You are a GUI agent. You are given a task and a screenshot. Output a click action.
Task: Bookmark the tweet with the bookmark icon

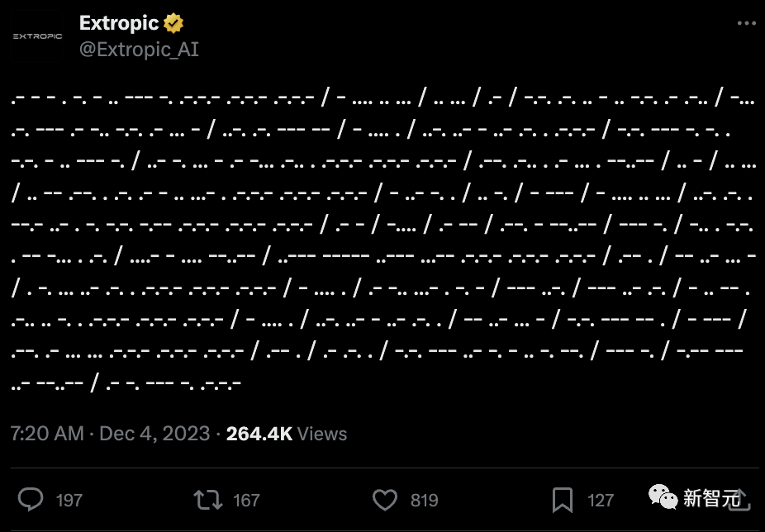562,501
